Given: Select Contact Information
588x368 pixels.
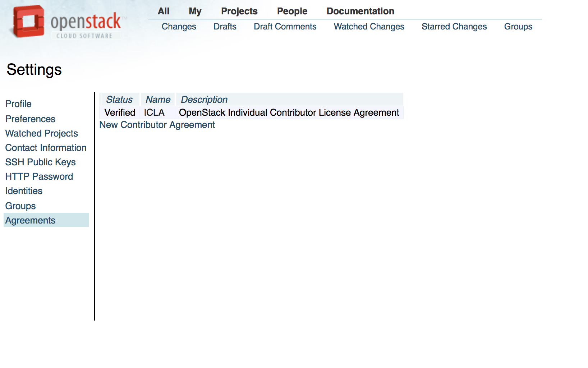Looking at the screenshot, I should tap(46, 148).
